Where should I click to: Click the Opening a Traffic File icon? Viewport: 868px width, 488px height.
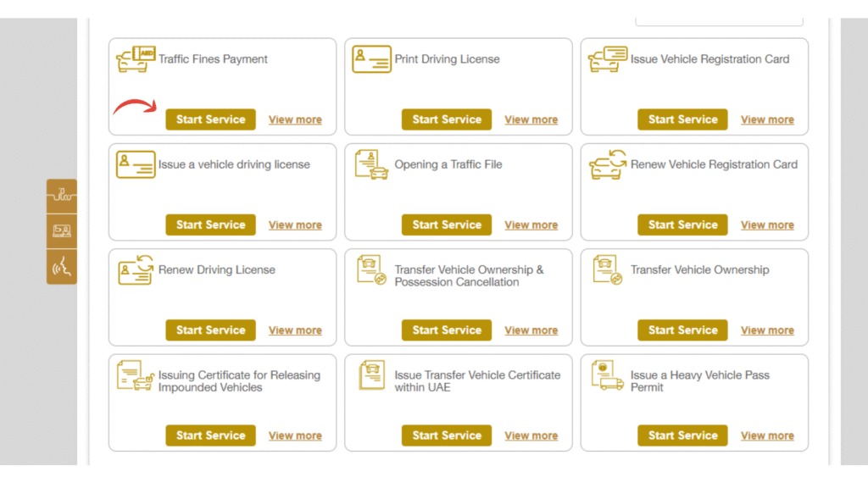(371, 164)
